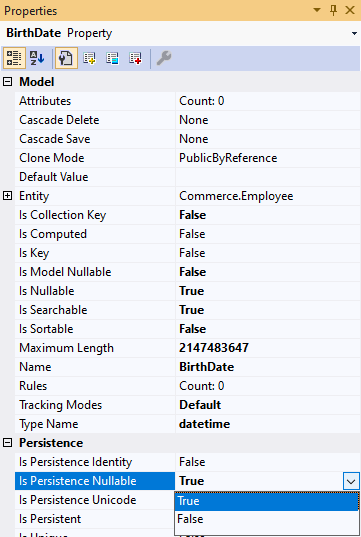Collapse the Model category
The width and height of the screenshot is (361, 537).
click(x=8, y=82)
